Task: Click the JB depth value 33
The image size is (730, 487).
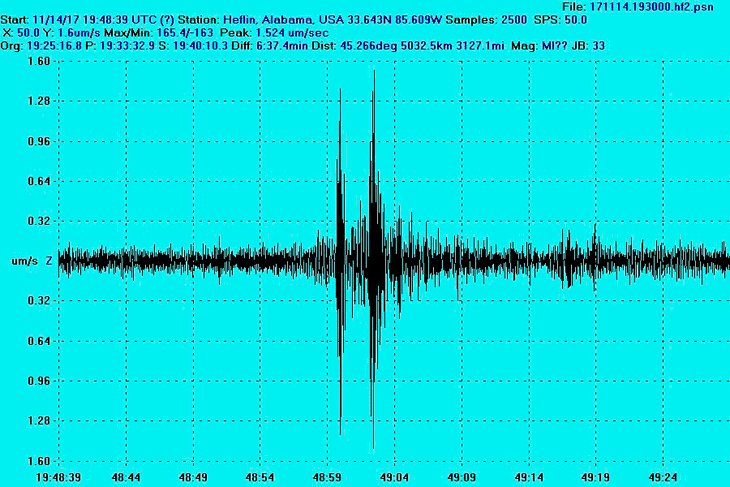Action: [599, 46]
